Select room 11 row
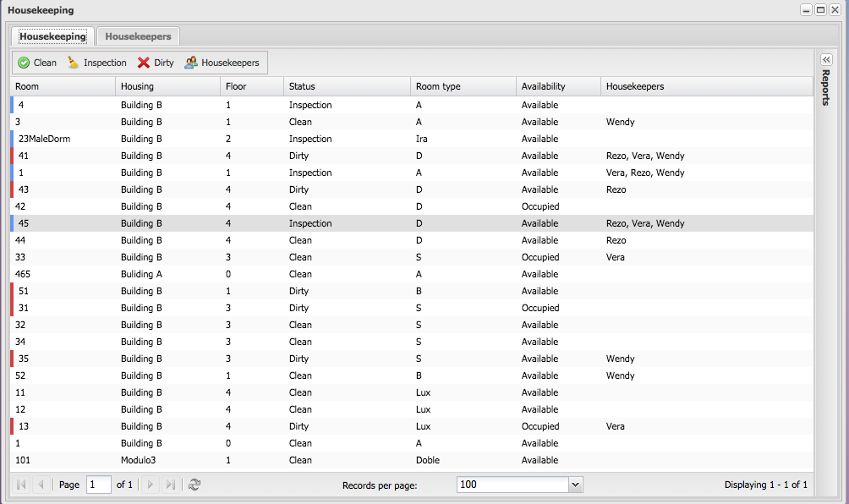This screenshot has width=849, height=504. pos(412,392)
